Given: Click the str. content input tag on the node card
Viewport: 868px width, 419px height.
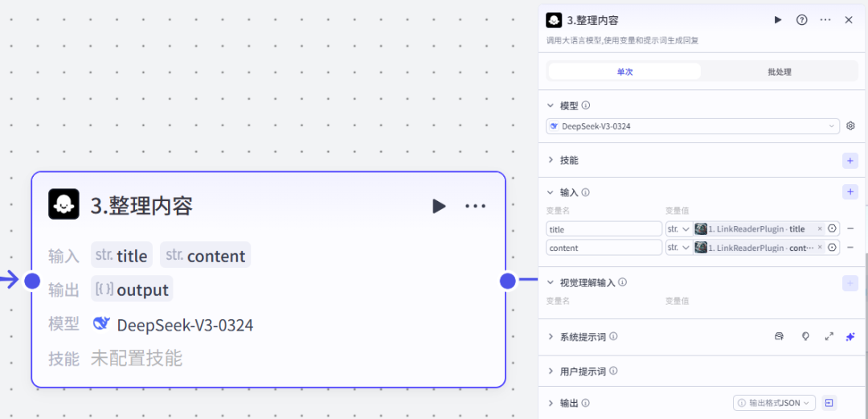Looking at the screenshot, I should tap(205, 256).
